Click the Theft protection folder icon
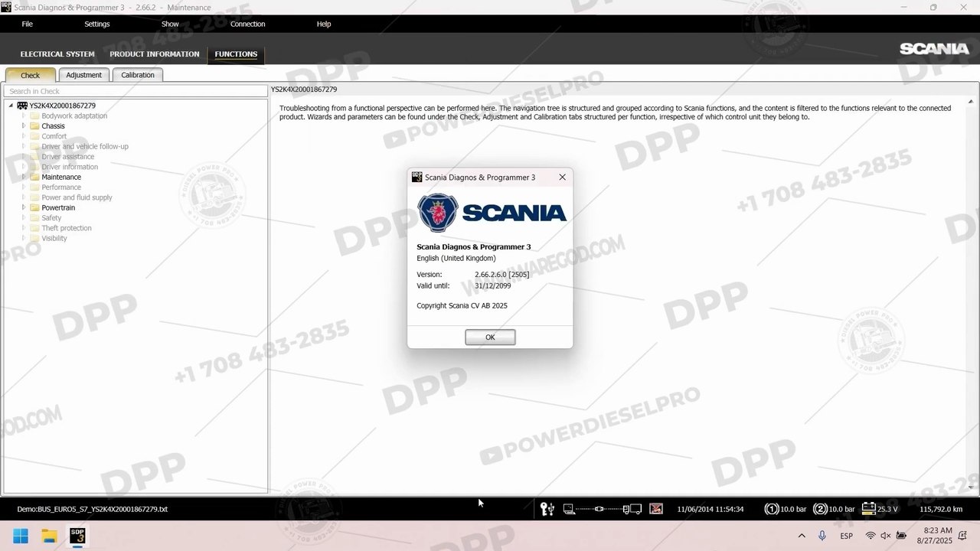980x551 pixels. point(34,228)
